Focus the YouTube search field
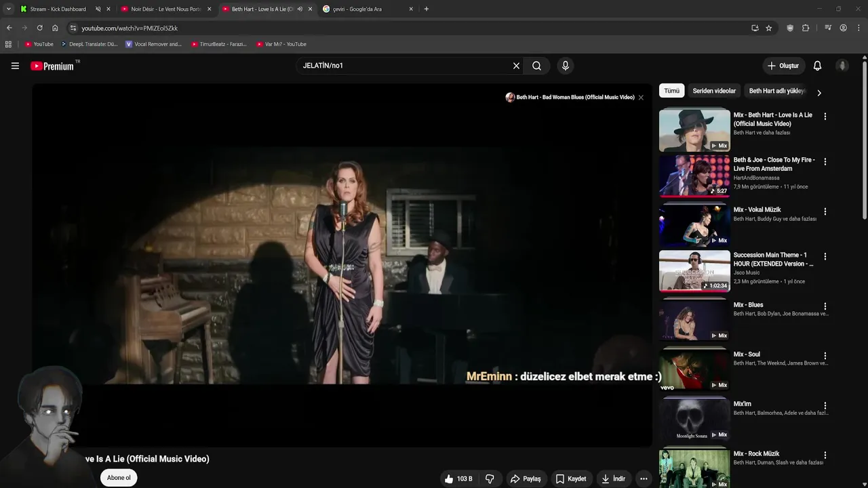 tap(403, 66)
